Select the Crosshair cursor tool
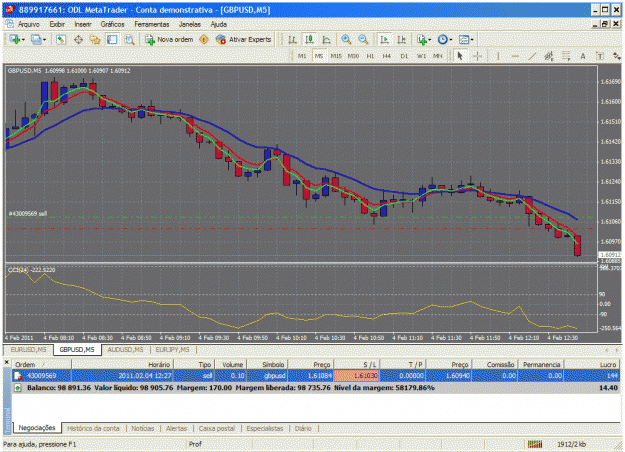 [x=477, y=56]
